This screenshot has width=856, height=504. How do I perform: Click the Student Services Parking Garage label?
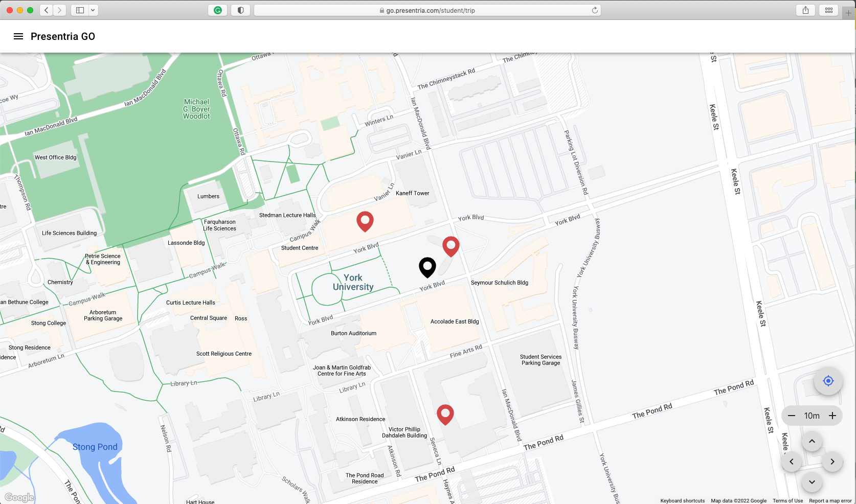(540, 360)
